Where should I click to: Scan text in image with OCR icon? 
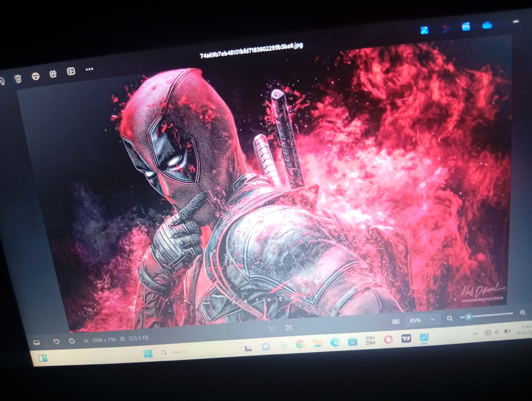pos(289,328)
